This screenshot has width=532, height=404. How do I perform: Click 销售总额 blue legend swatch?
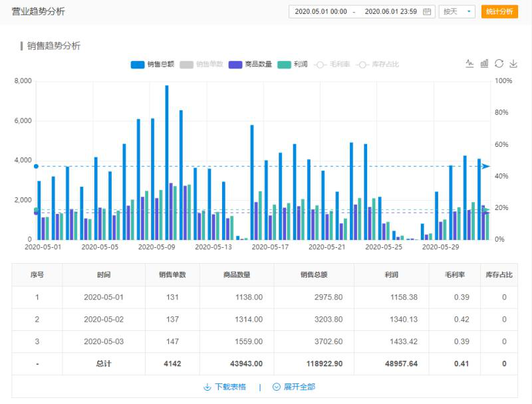pyautogui.click(x=138, y=64)
